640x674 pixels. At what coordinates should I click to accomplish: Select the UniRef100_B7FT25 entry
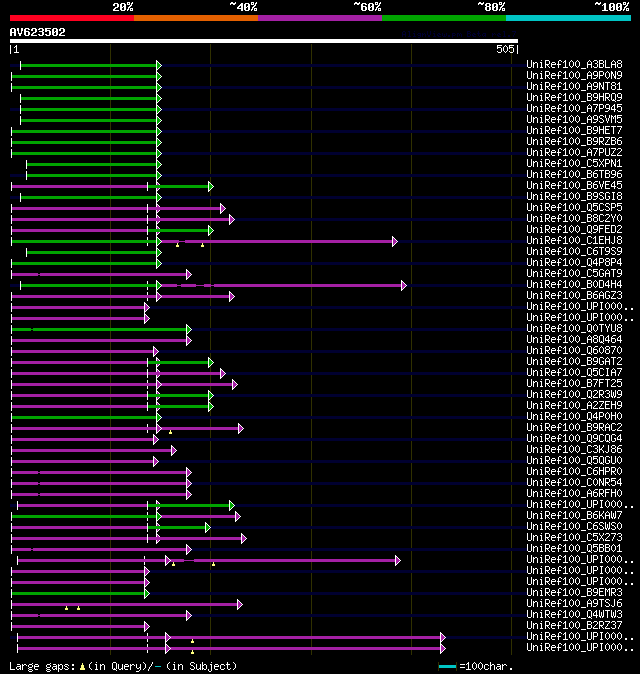pyautogui.click(x=574, y=383)
